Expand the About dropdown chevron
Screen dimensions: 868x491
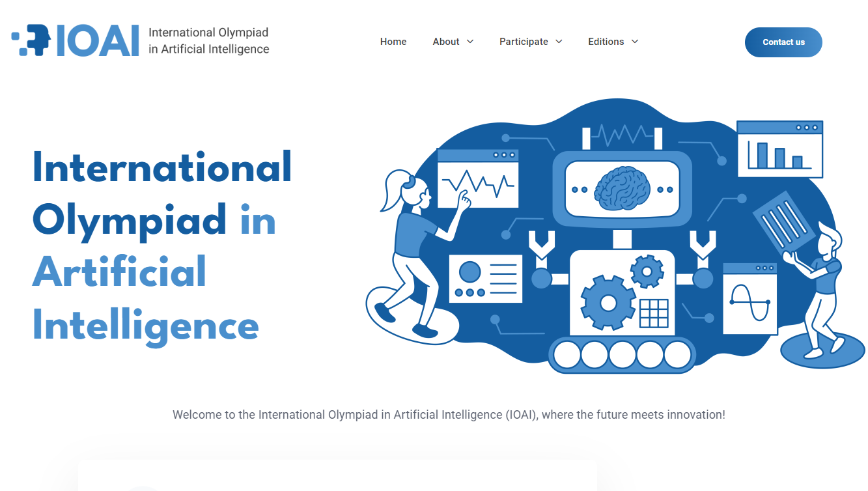point(470,42)
